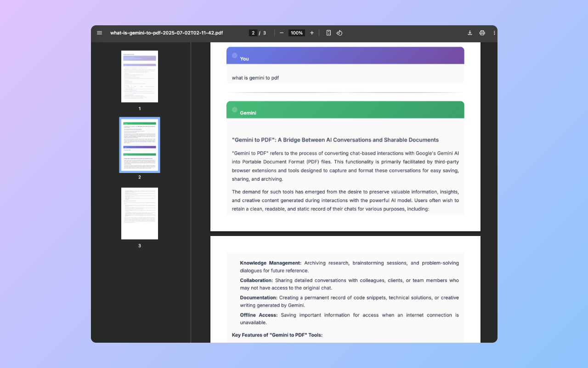Open the more actions menu
Viewport: 588px width, 368px height.
coord(494,33)
